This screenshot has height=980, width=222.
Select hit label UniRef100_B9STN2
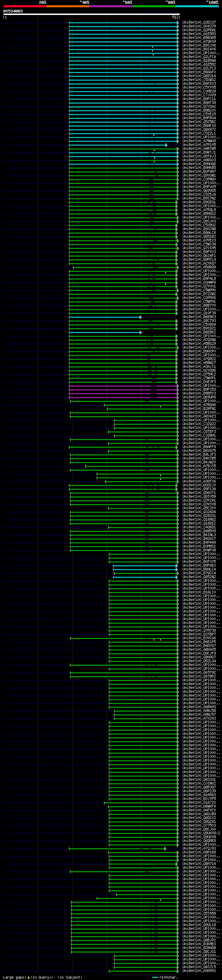[x=199, y=198]
